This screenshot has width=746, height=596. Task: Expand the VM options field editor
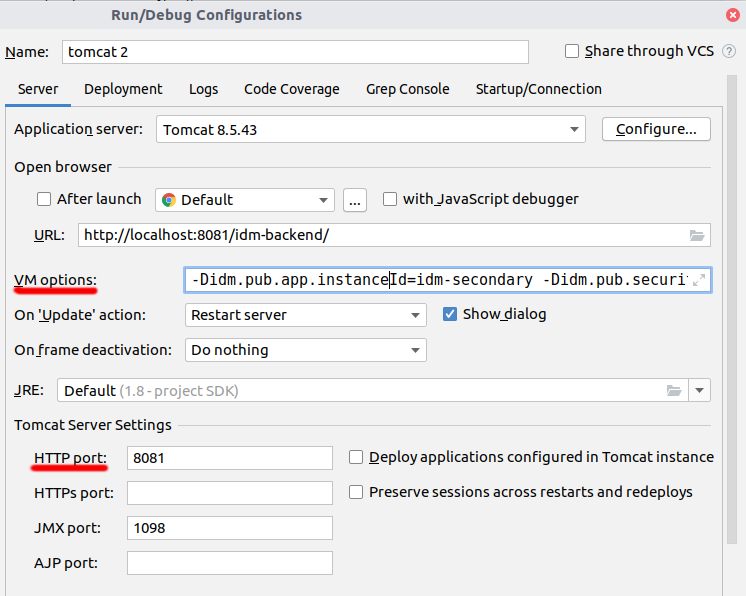click(x=698, y=280)
